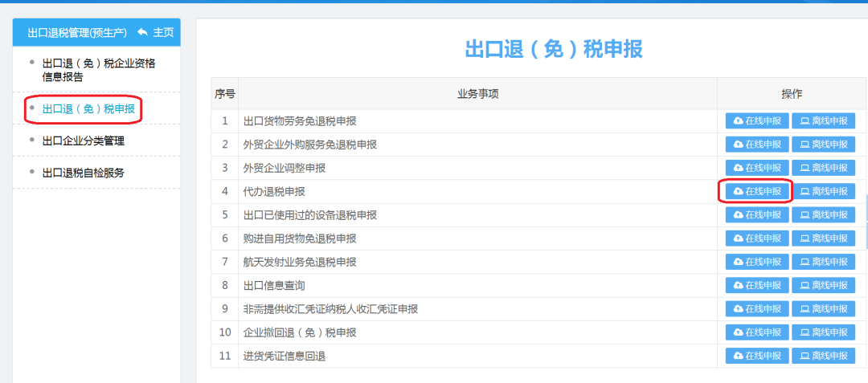
Task: Click 在线申报 for 代办退税申报
Action: [757, 191]
